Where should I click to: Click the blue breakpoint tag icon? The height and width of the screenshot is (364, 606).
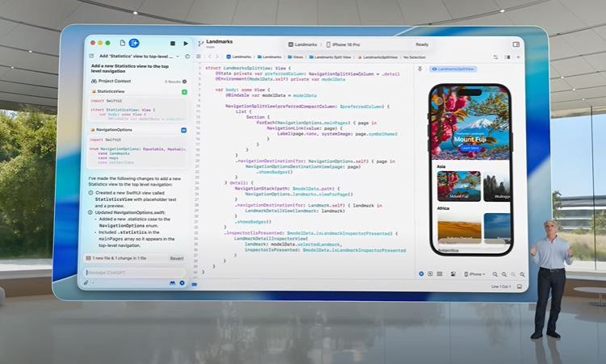[x=195, y=284]
